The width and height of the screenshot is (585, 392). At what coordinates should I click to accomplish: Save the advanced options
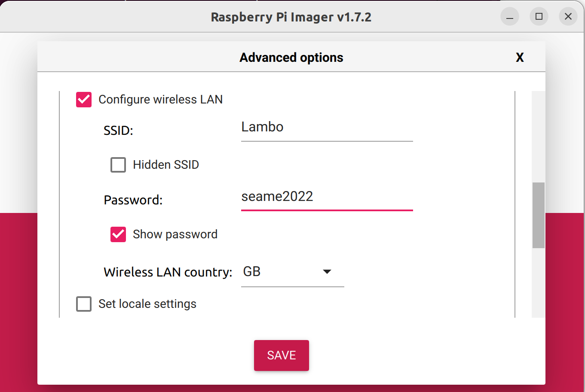point(282,356)
